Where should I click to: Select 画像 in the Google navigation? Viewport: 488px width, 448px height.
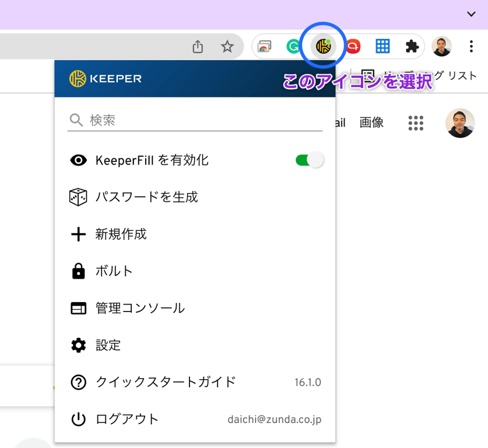coord(371,123)
